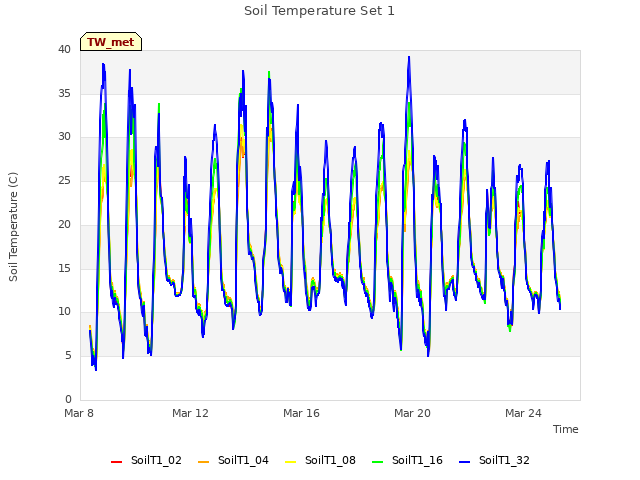Toggle SoilT1_32 series in legend
Viewport: 640px width, 480px height.
coord(494,460)
